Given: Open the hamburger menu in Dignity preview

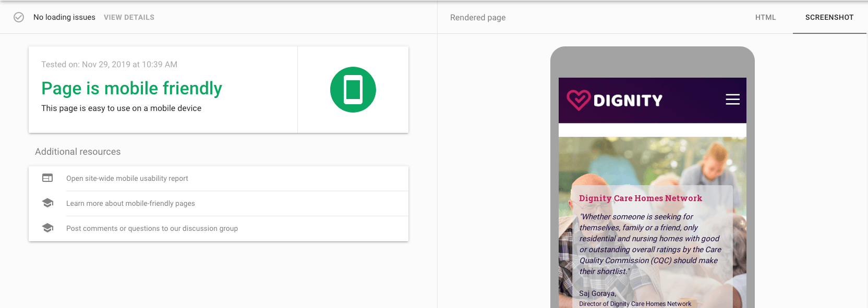Looking at the screenshot, I should [x=732, y=100].
